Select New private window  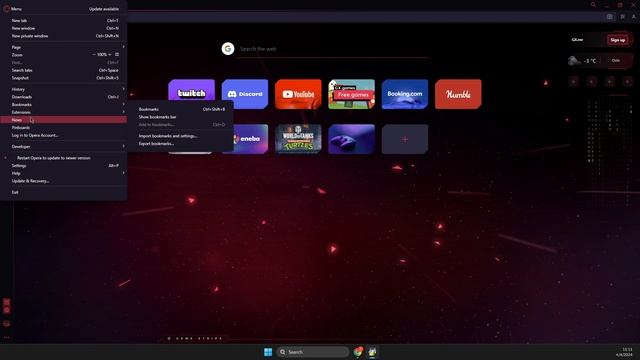63,36
